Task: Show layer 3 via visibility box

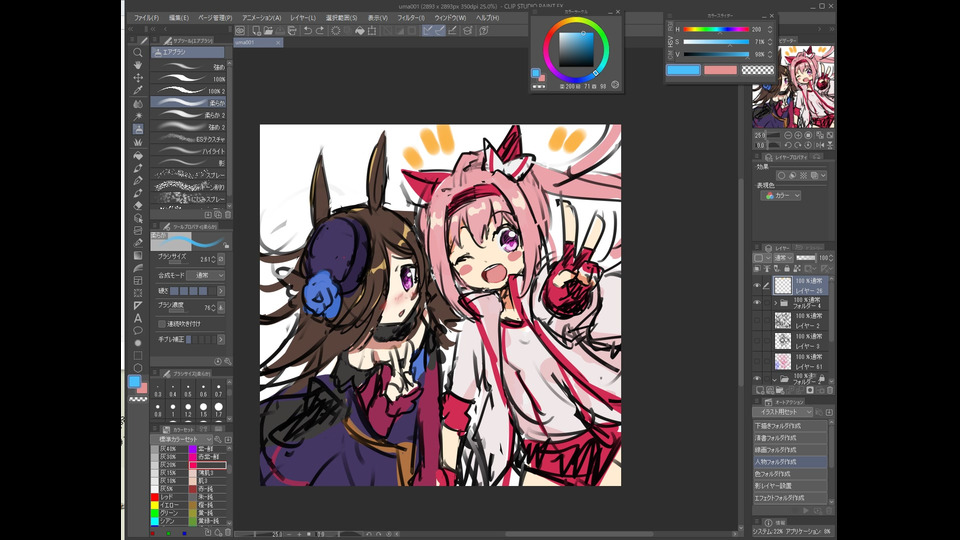Action: pos(757,340)
